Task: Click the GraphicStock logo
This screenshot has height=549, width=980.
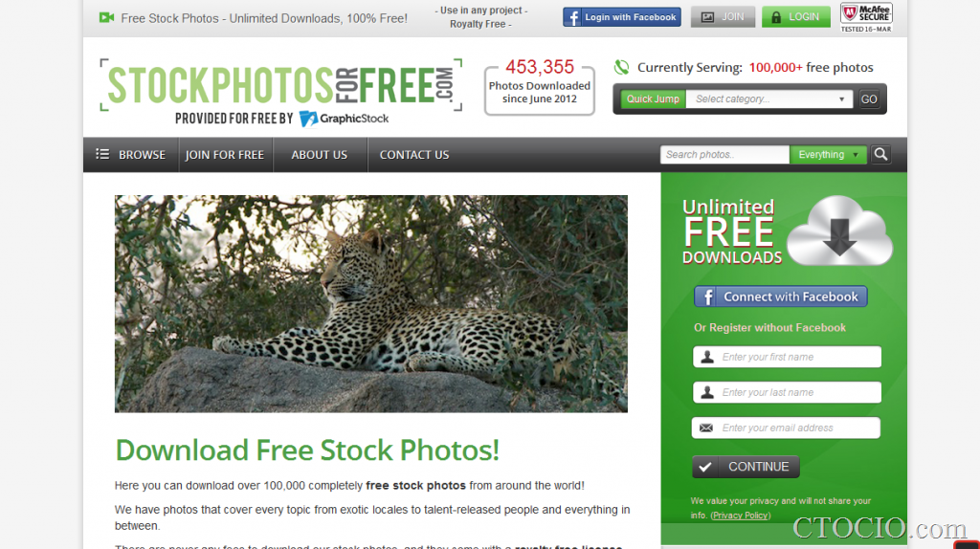Action: (x=344, y=119)
